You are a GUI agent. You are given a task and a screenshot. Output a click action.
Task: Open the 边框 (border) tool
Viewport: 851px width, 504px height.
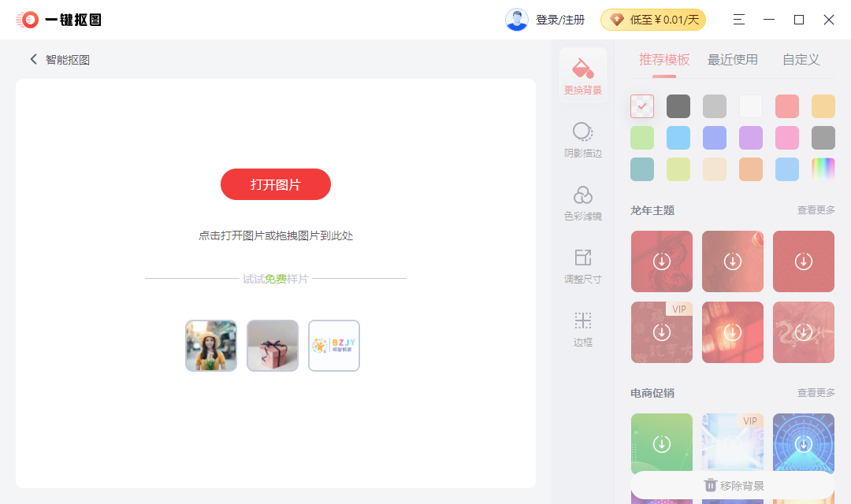point(582,328)
